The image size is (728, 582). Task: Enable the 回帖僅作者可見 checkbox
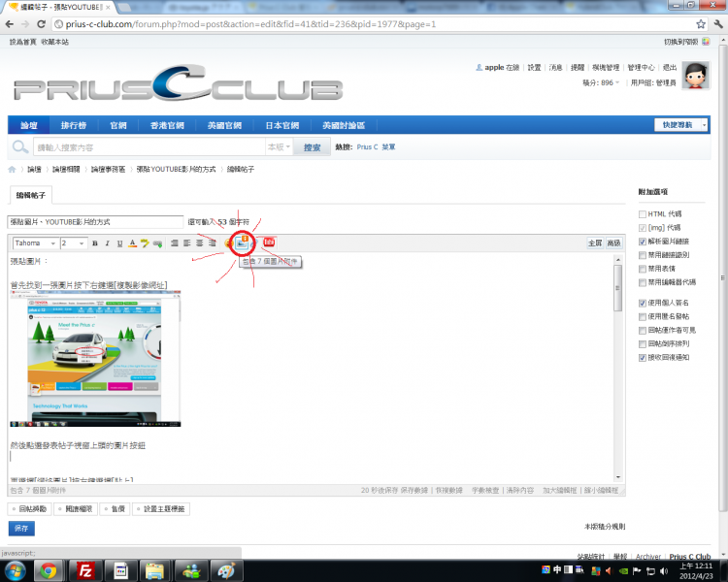click(643, 331)
